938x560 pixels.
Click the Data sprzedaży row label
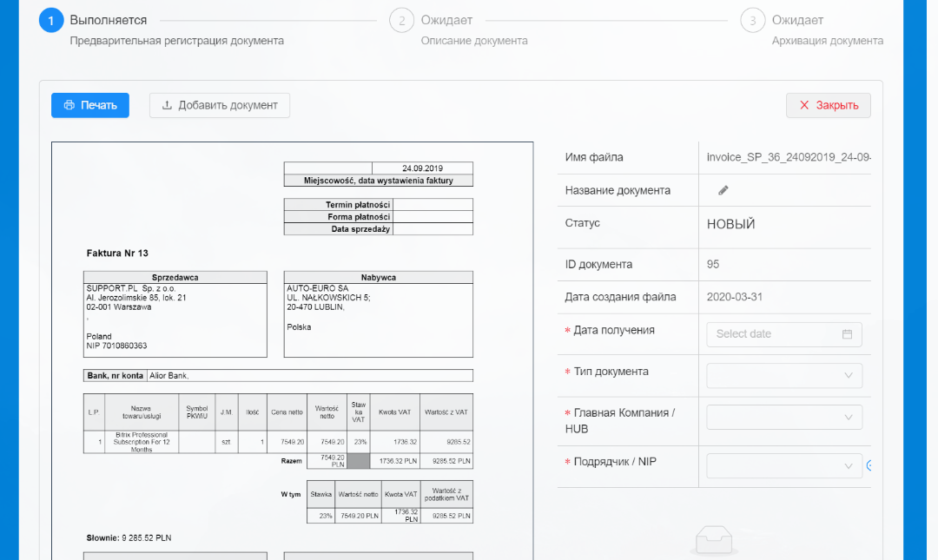point(360,229)
